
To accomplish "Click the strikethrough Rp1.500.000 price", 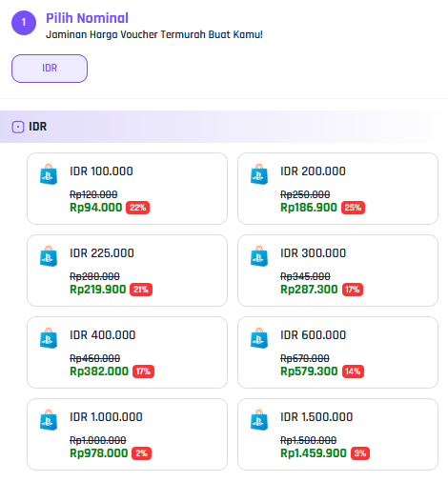I will coord(309,440).
